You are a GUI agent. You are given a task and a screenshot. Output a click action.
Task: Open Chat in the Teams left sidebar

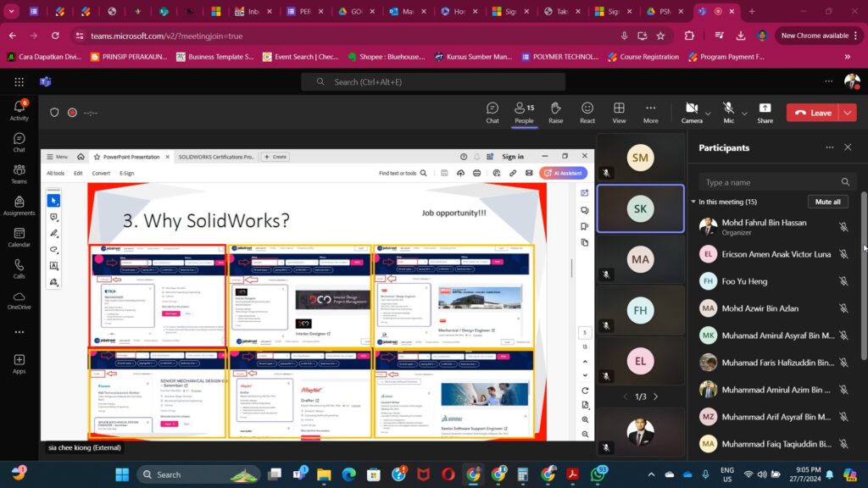click(19, 142)
